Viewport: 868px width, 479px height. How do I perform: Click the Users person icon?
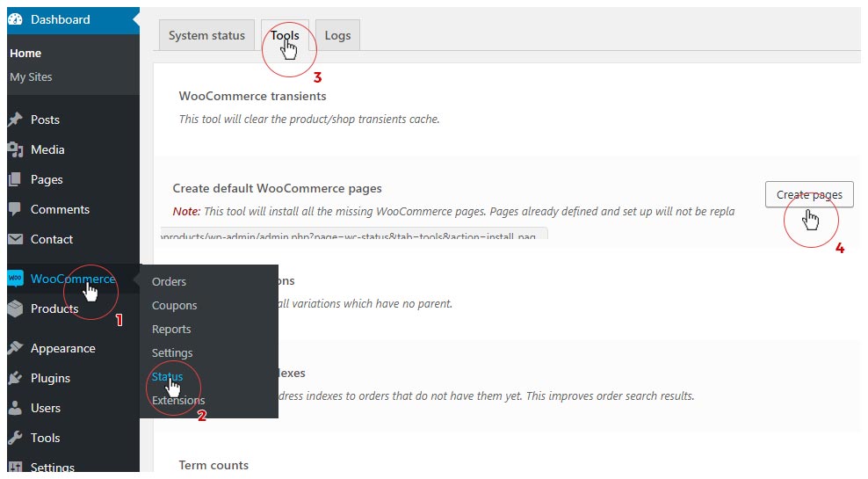[15, 408]
